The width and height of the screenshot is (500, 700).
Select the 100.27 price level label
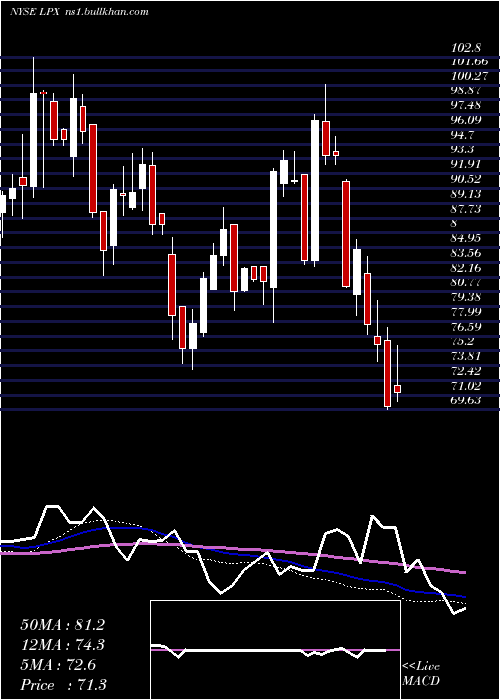tap(468, 76)
